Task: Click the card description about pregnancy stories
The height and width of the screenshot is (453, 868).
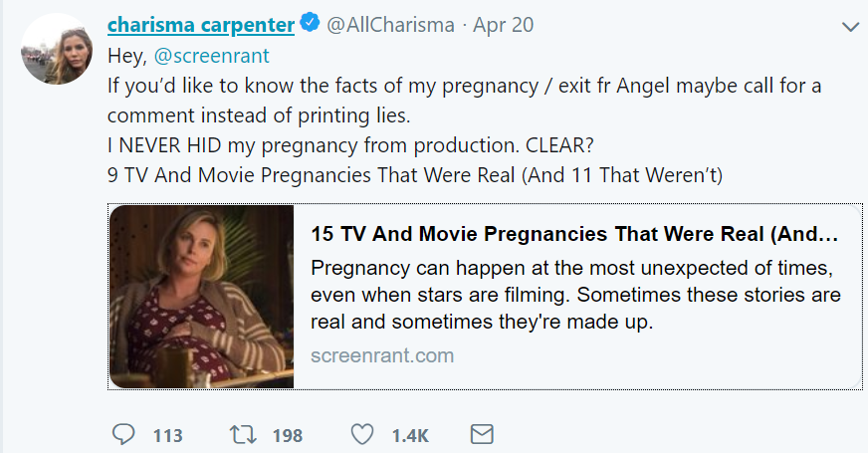Action: pos(575,297)
